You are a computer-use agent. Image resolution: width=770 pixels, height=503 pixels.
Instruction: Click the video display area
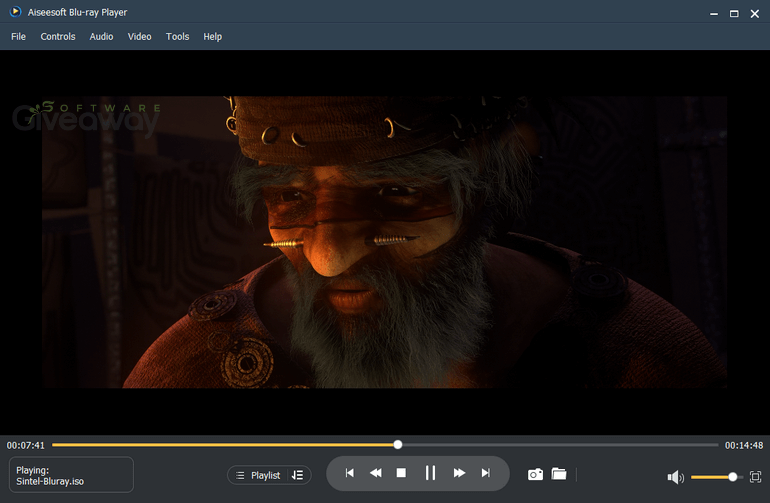pyautogui.click(x=385, y=242)
